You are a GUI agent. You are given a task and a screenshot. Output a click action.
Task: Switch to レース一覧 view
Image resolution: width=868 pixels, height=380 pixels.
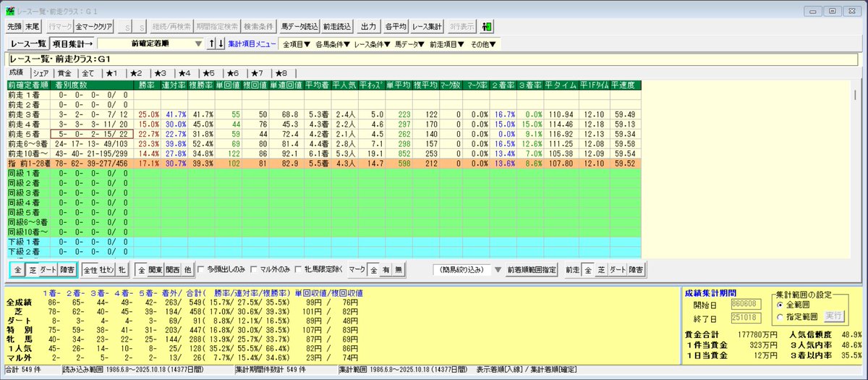(x=28, y=44)
